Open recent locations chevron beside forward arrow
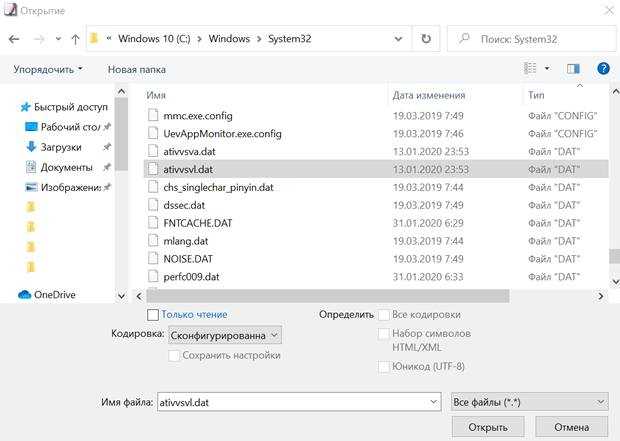 pos(58,39)
